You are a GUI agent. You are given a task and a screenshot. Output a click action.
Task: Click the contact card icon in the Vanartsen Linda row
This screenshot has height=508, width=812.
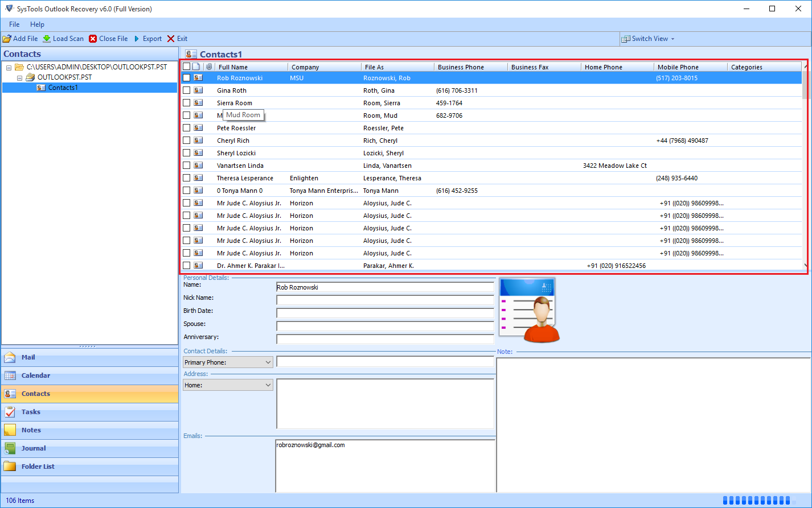198,166
